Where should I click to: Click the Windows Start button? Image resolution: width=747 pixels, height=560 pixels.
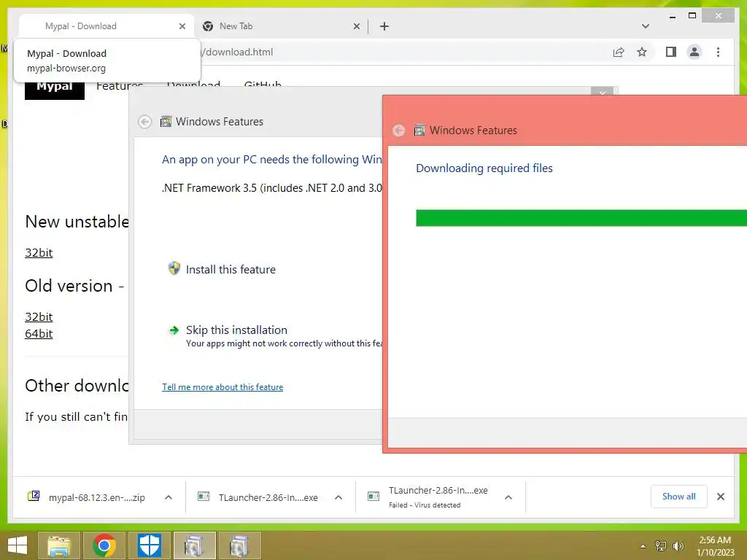point(18,545)
